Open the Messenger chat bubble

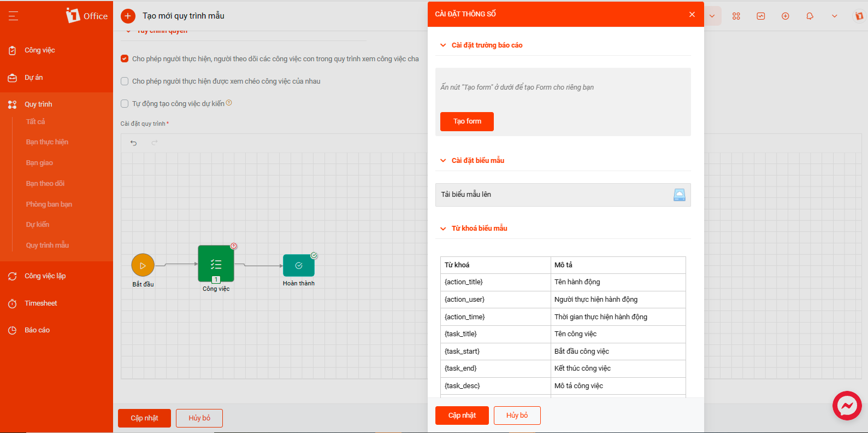click(847, 406)
